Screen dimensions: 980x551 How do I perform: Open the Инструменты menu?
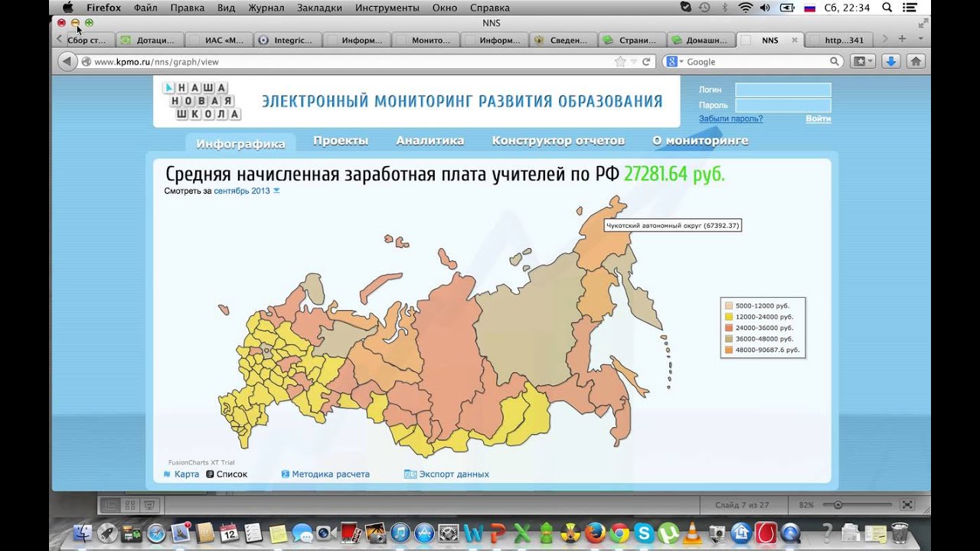click(x=387, y=8)
